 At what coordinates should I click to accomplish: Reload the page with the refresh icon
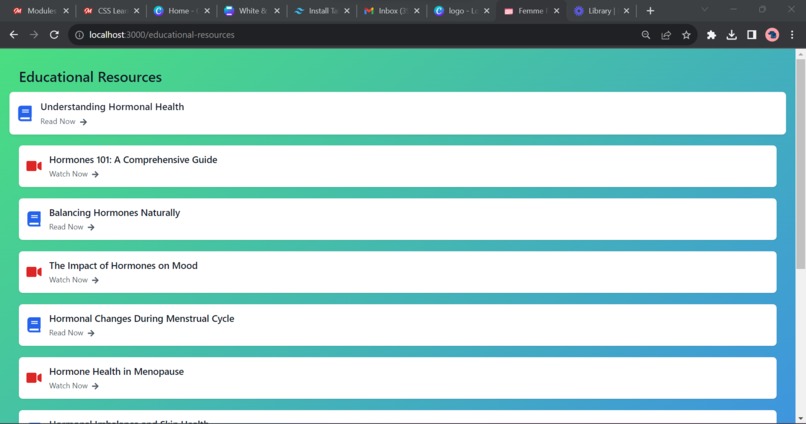point(54,35)
